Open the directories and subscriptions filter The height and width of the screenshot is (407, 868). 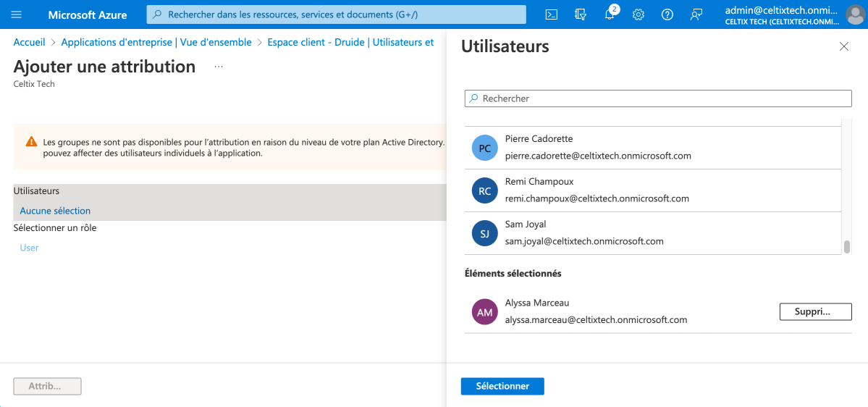click(580, 14)
